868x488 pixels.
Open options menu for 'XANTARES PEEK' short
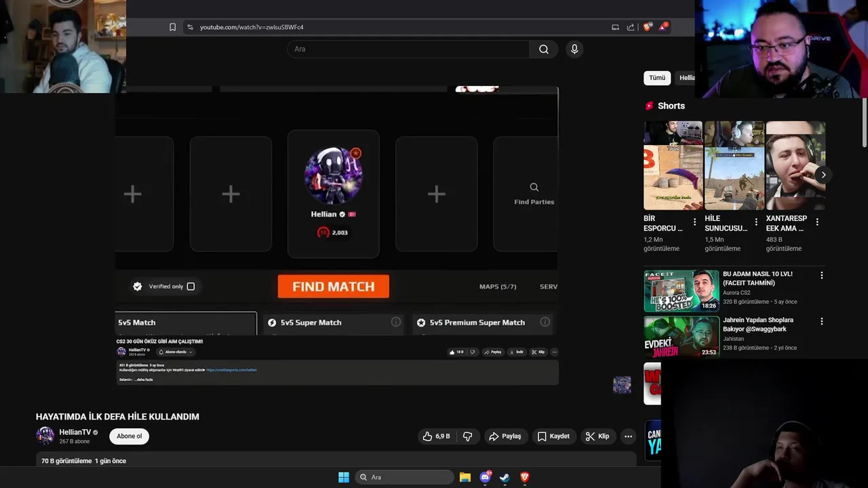817,222
